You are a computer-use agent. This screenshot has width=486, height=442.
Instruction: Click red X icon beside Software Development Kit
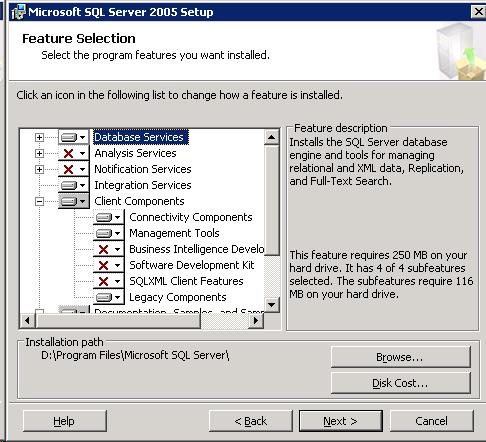(x=104, y=265)
